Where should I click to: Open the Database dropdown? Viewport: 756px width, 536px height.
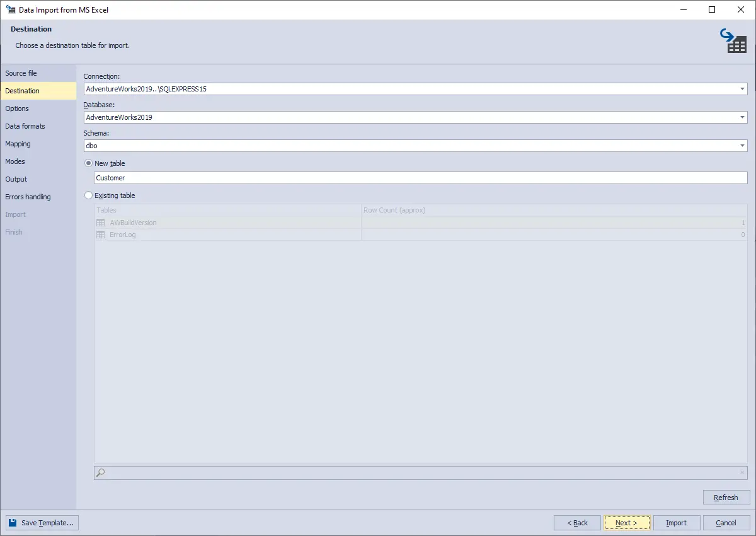(741, 117)
